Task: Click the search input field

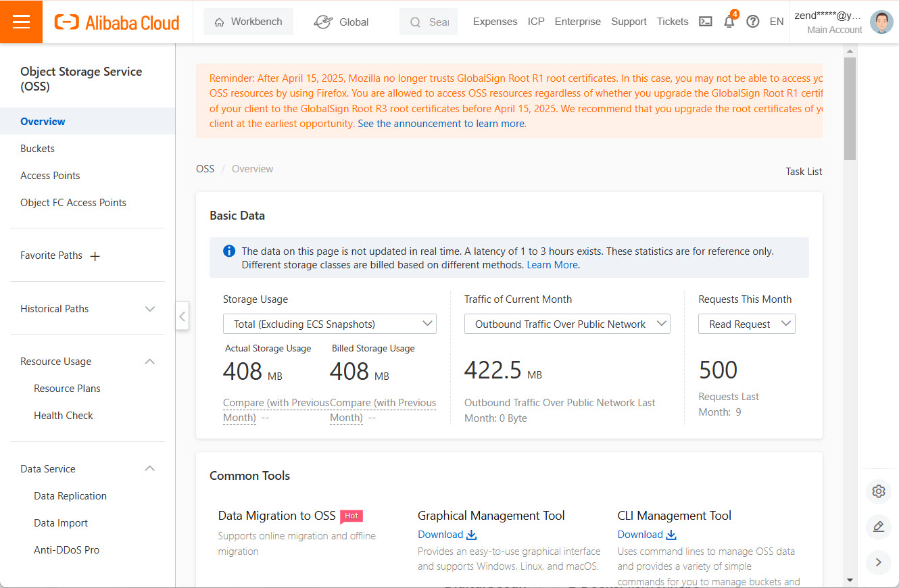Action: coord(433,22)
